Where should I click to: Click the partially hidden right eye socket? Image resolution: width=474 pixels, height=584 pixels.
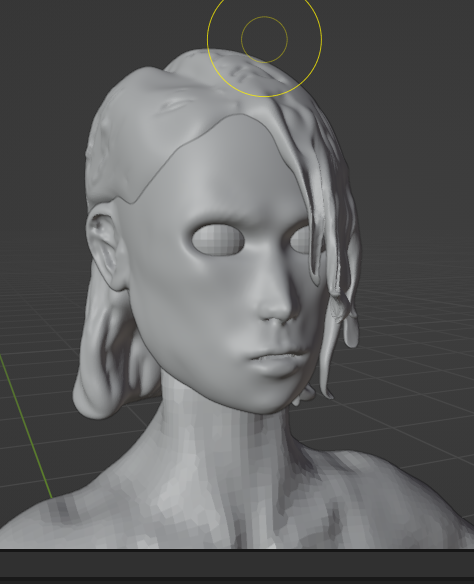pos(301,239)
